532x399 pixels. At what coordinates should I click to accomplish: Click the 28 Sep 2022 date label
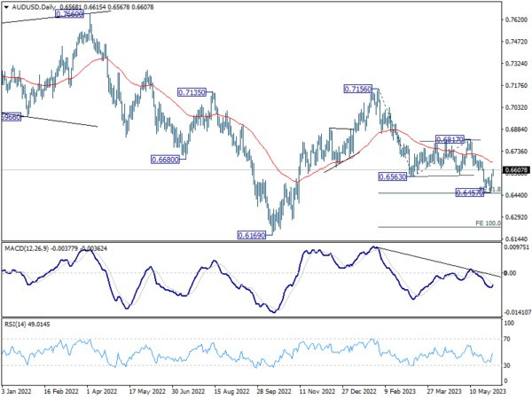pyautogui.click(x=273, y=392)
